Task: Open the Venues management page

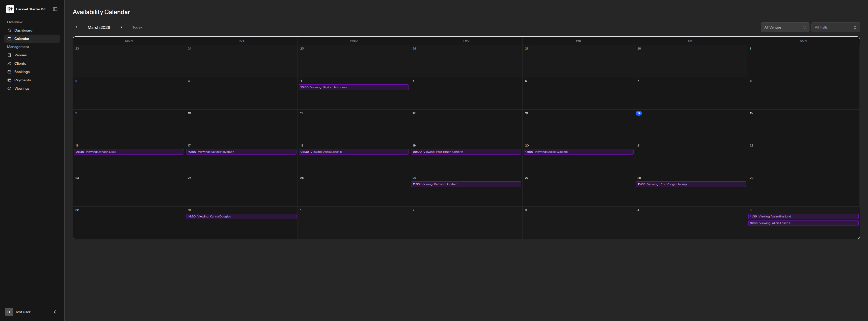Action: click(x=20, y=55)
